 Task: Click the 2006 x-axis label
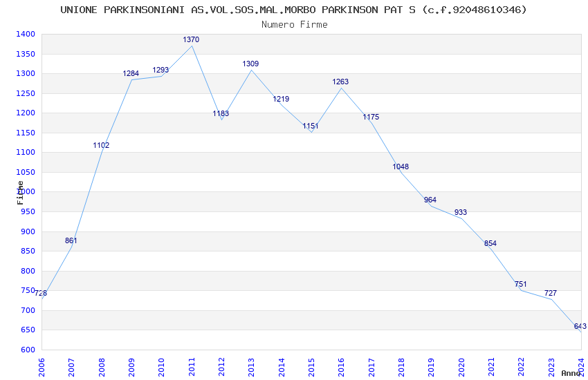coord(42,368)
